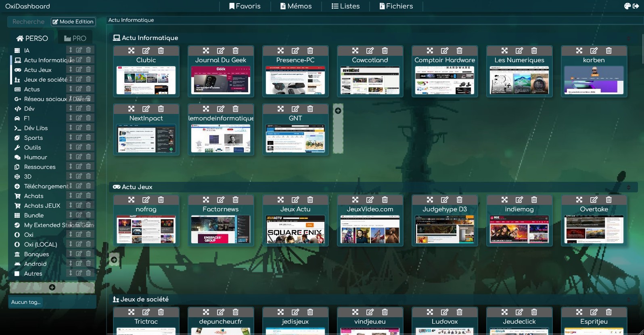Select the PERSO workspace tab

[x=32, y=38]
